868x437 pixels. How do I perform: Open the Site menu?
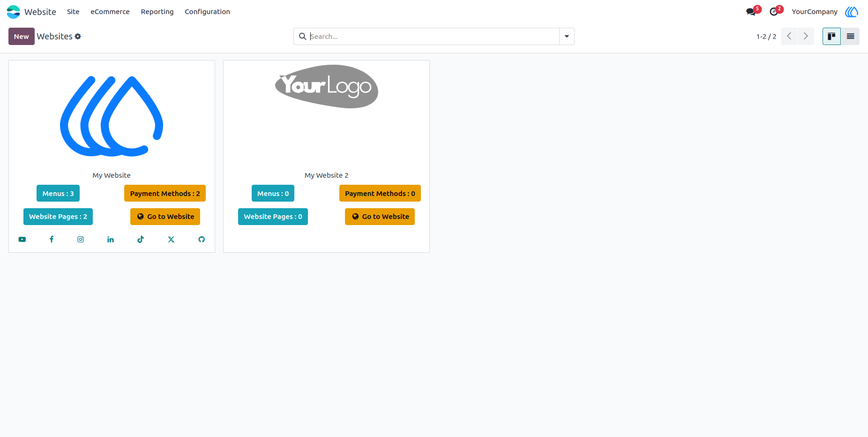(73, 12)
